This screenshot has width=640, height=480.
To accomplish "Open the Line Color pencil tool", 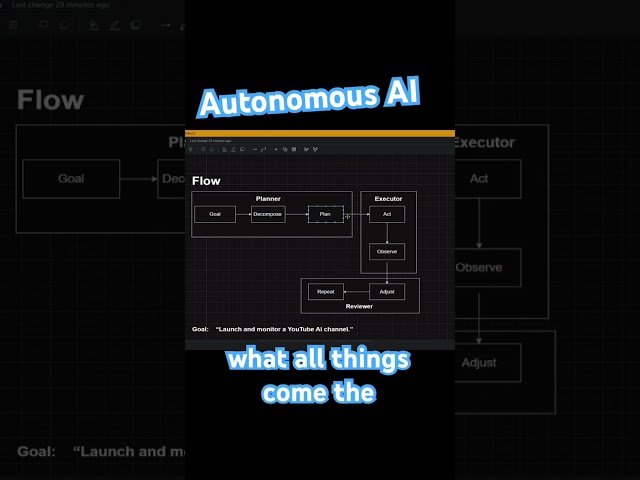I will (233, 149).
